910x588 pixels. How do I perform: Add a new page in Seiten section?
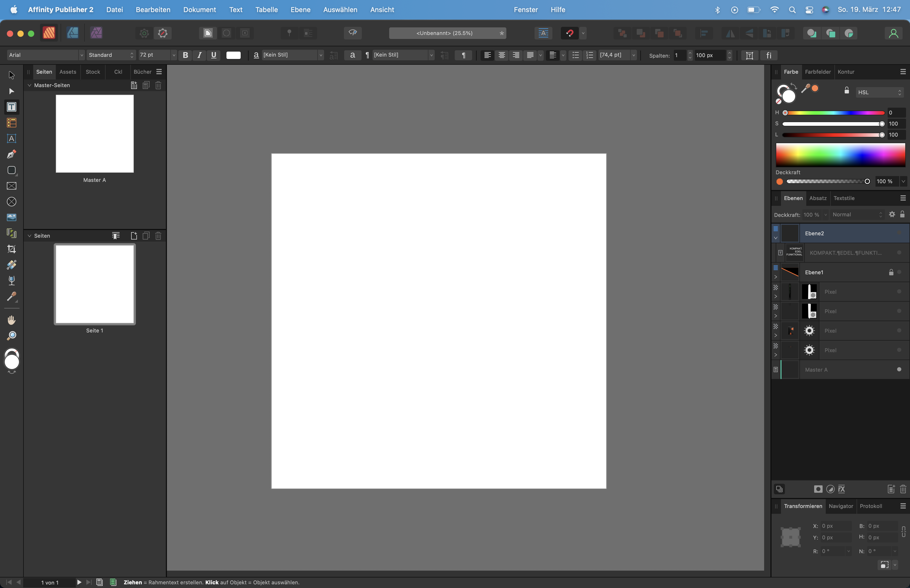[x=134, y=236]
